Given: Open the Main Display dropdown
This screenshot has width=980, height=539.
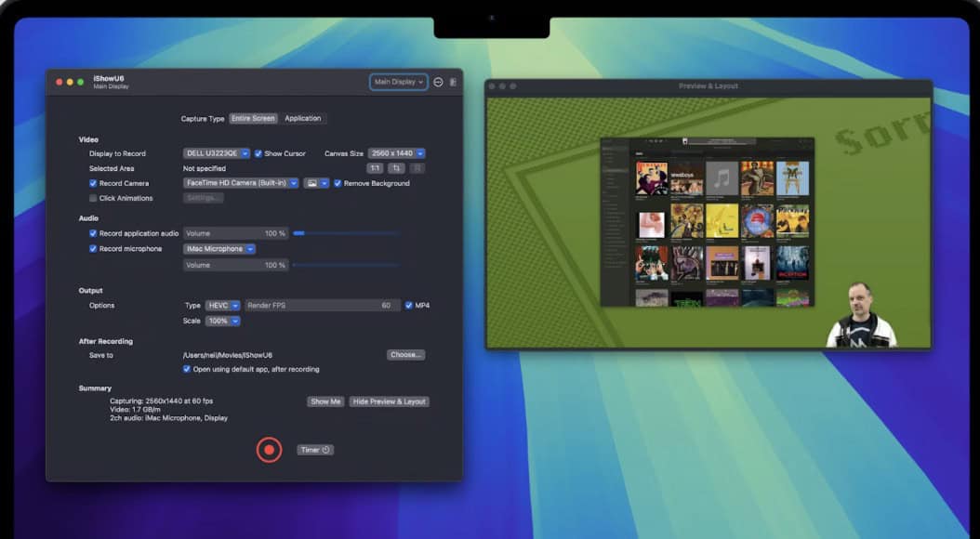Looking at the screenshot, I should click(x=399, y=82).
